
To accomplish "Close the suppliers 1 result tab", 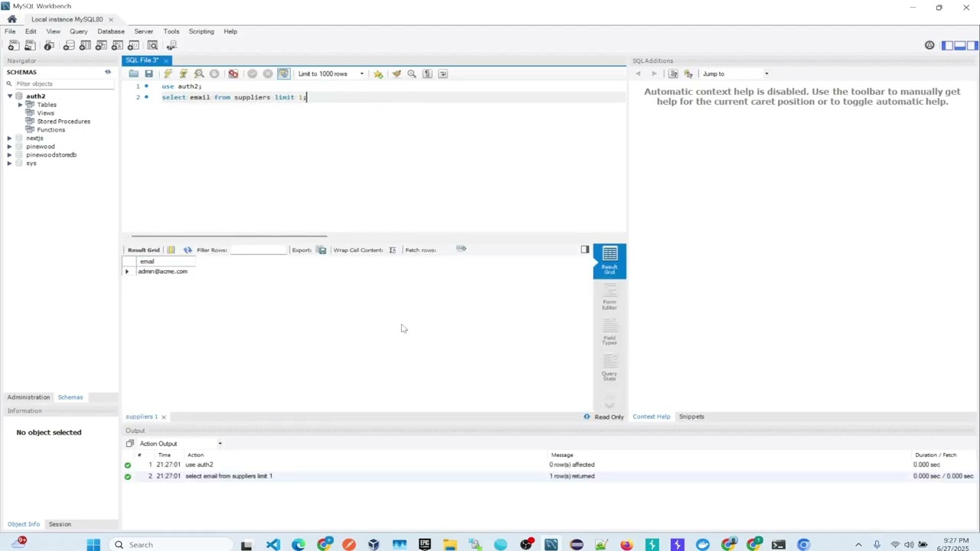I will point(163,417).
